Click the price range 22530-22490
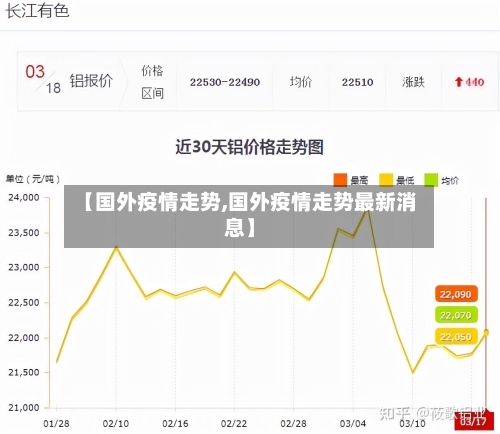 click(x=225, y=82)
